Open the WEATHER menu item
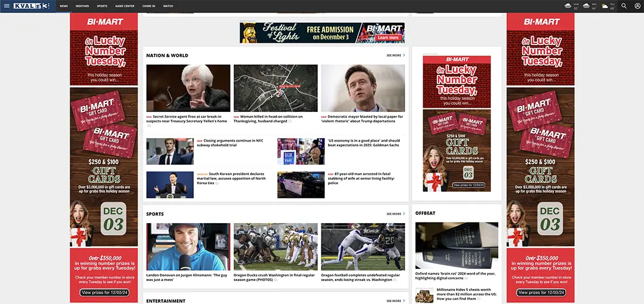 pos(82,6)
